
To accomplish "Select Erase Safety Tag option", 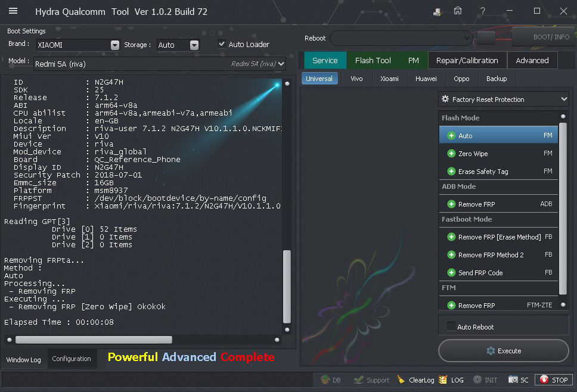I will (499, 172).
